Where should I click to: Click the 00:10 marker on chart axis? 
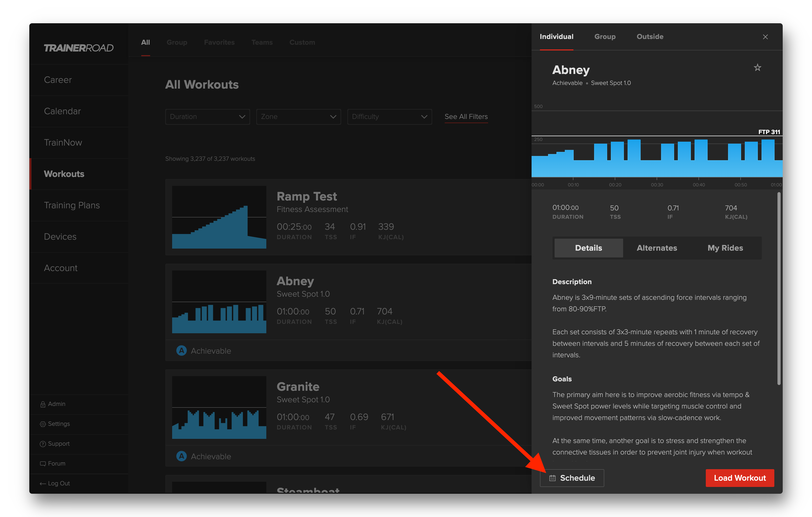(573, 185)
